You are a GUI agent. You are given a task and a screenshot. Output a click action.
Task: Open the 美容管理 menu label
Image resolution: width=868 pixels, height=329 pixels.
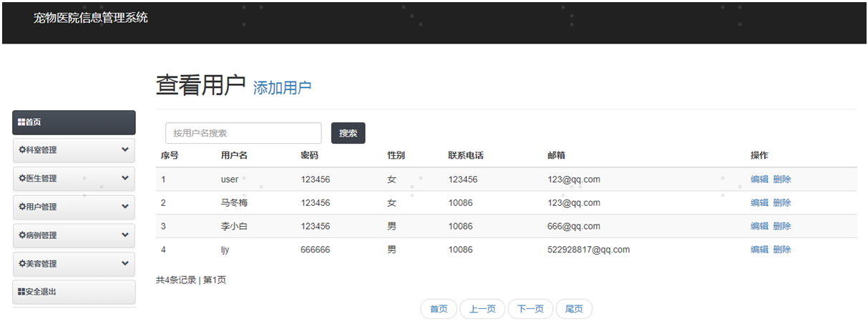tap(41, 264)
